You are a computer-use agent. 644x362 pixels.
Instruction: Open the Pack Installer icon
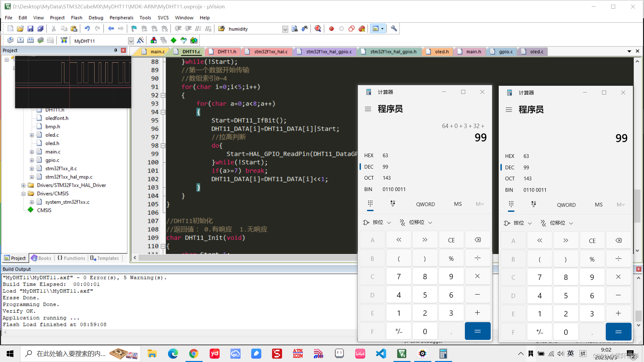point(194,41)
